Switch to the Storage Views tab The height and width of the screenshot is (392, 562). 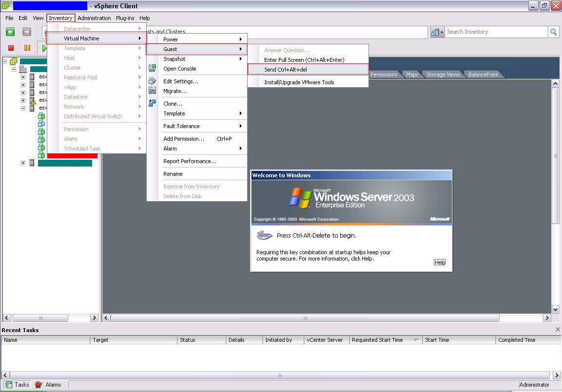(443, 75)
